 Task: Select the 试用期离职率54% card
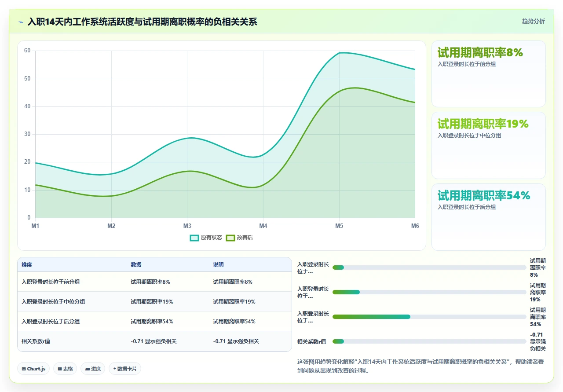coord(488,217)
